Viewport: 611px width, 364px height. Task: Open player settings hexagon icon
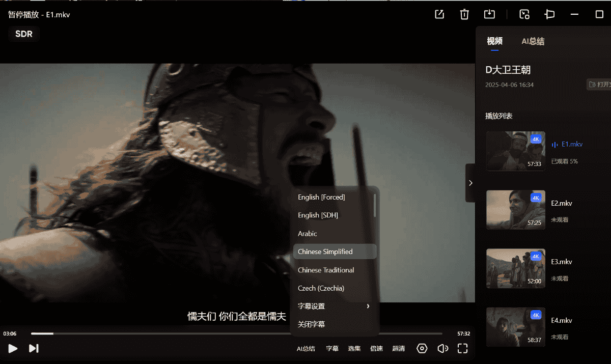(422, 348)
